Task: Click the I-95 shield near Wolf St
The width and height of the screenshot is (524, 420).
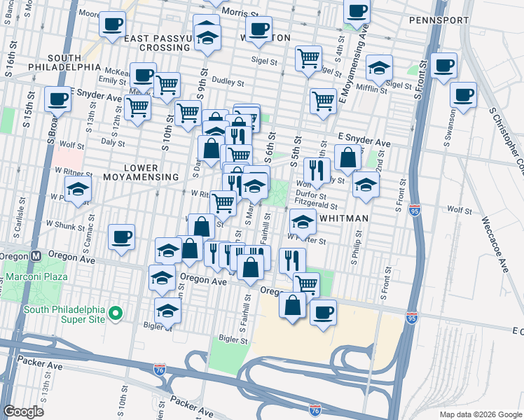Action: 415,210
